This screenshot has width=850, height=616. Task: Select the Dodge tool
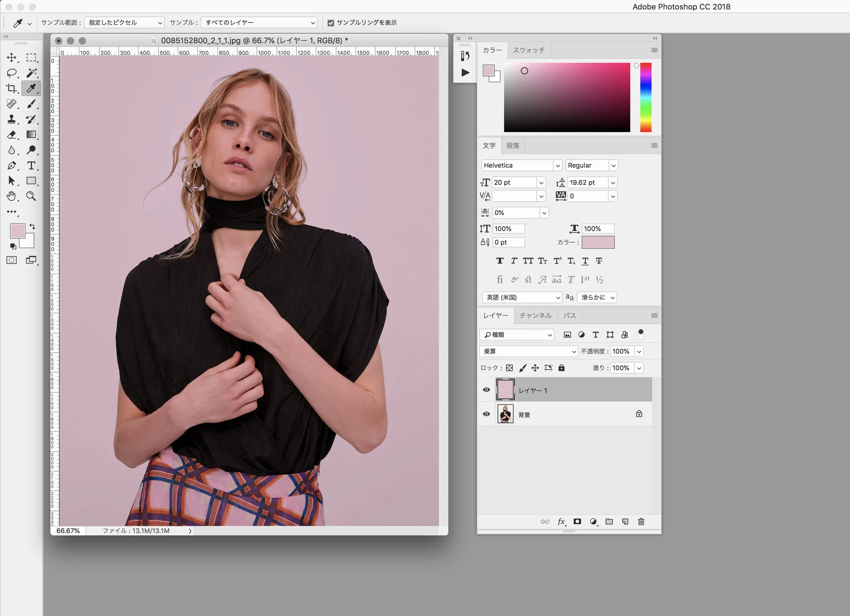click(31, 150)
